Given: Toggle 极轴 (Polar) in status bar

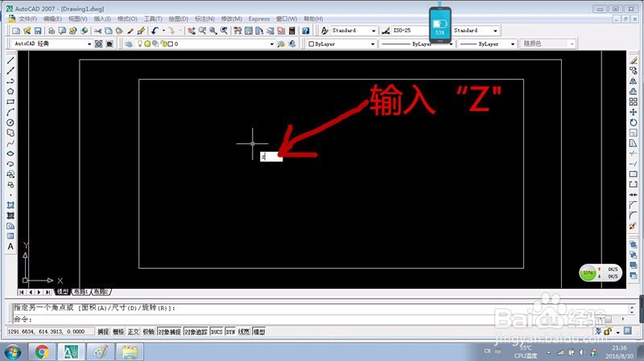Looking at the screenshot, I should click(x=148, y=331).
